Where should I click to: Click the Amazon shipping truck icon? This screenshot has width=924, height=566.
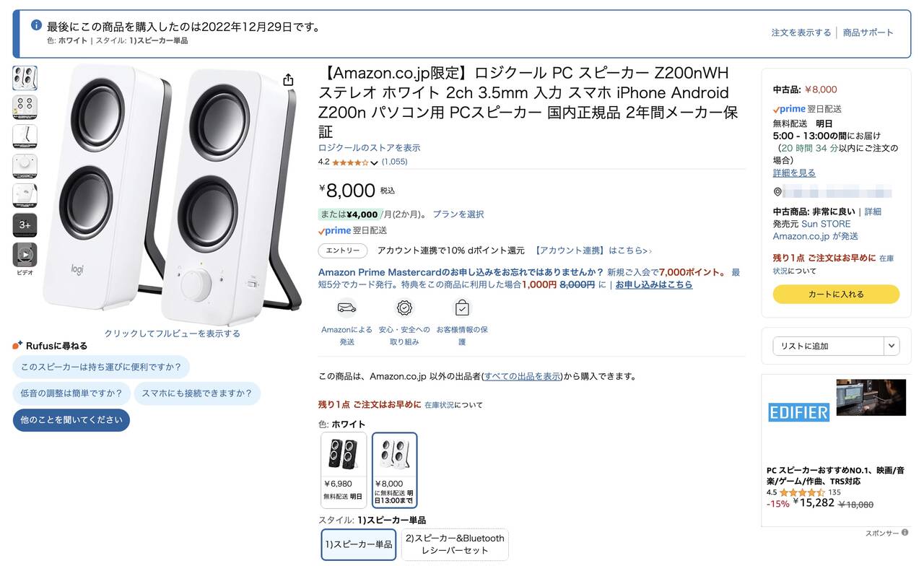[x=346, y=308]
